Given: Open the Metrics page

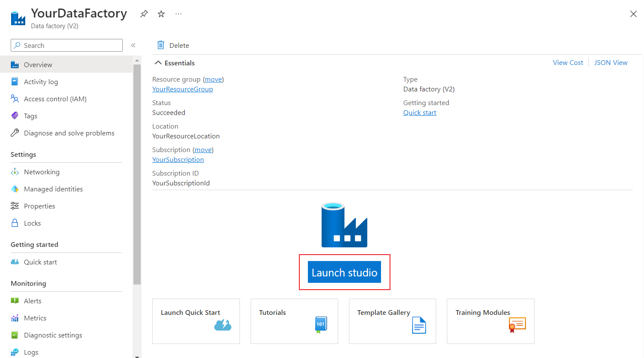Looking at the screenshot, I should pyautogui.click(x=34, y=318).
